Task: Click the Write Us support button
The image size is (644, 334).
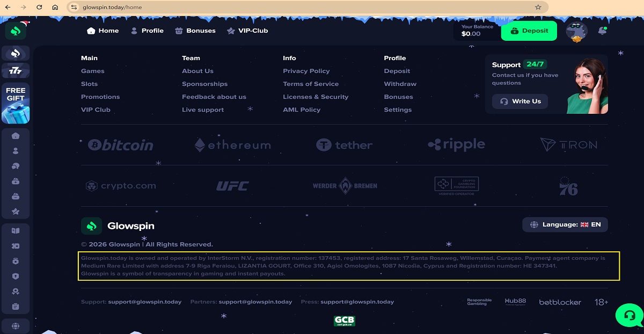Action: [520, 101]
